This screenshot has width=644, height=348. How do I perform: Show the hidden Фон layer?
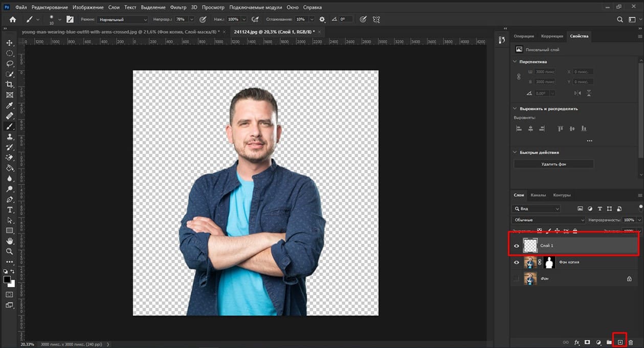(516, 279)
